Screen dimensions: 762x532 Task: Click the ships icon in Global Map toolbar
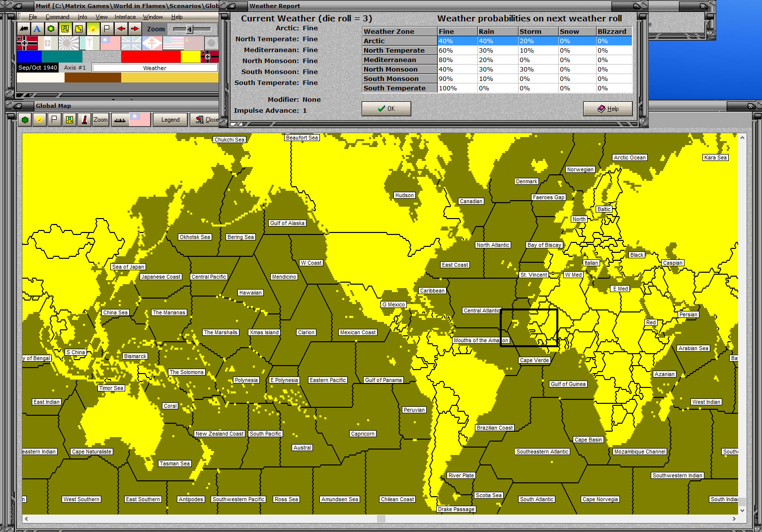click(x=120, y=120)
